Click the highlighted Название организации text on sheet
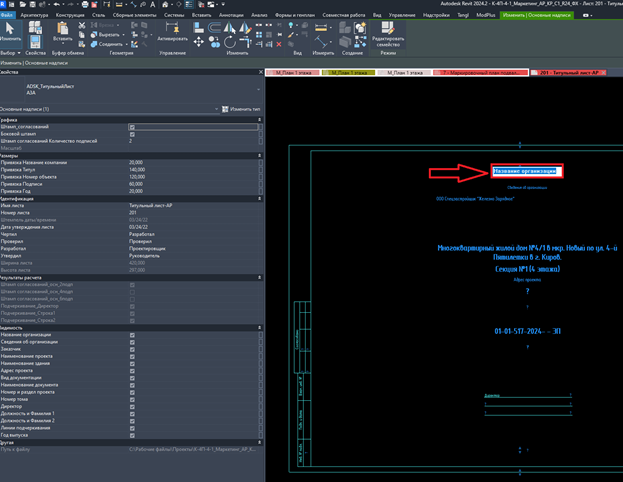The height and width of the screenshot is (482, 623). tap(524, 171)
